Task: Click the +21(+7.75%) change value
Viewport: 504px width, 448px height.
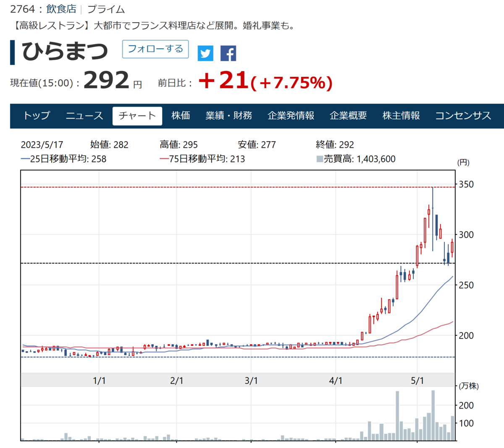Action: 265,81
